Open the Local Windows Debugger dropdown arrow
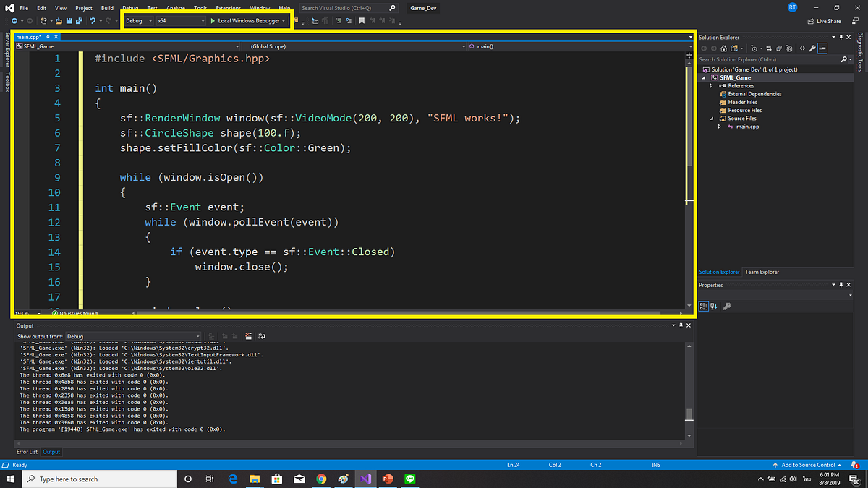868x488 pixels. [x=284, y=21]
